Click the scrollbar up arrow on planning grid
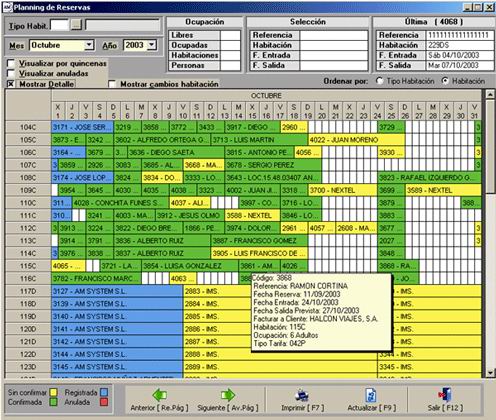The height and width of the screenshot is (420, 496). (490, 94)
